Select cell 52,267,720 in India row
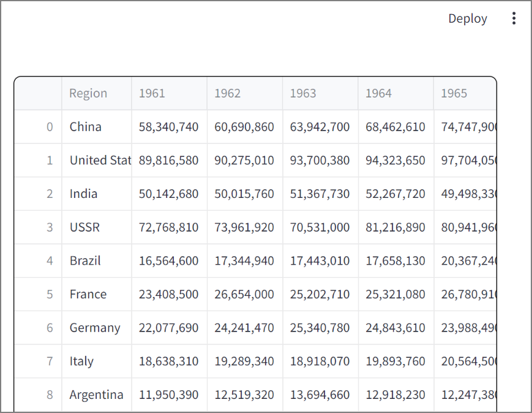Screen dimensions: 532x413 coord(396,194)
